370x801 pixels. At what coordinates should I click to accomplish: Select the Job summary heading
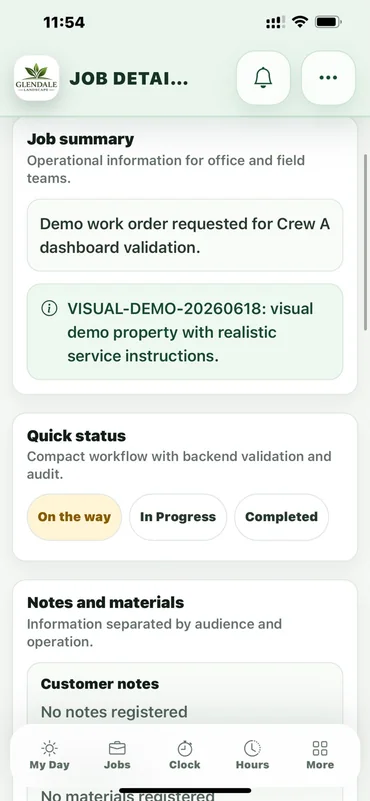click(80, 139)
